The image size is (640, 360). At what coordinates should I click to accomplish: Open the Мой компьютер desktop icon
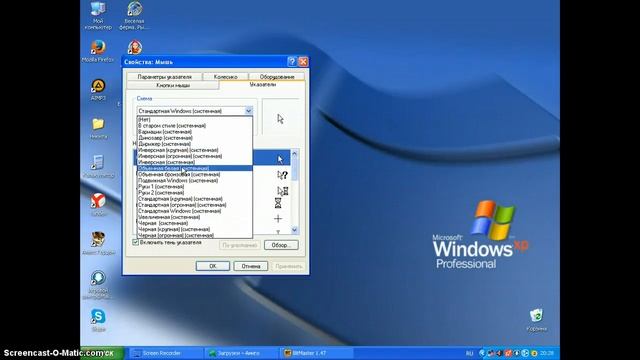coord(98,16)
